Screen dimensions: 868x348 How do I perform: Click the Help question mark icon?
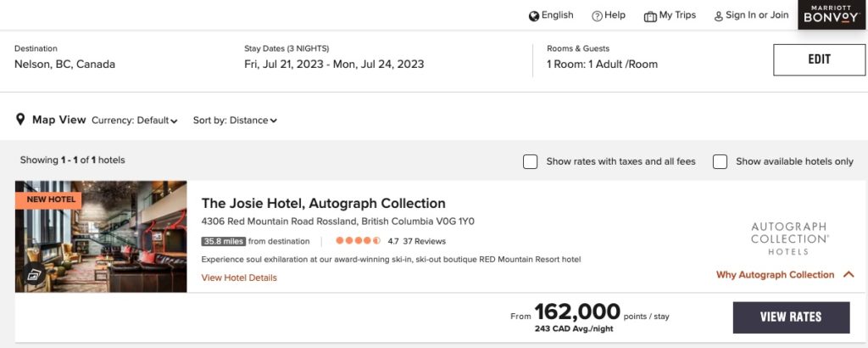click(597, 16)
